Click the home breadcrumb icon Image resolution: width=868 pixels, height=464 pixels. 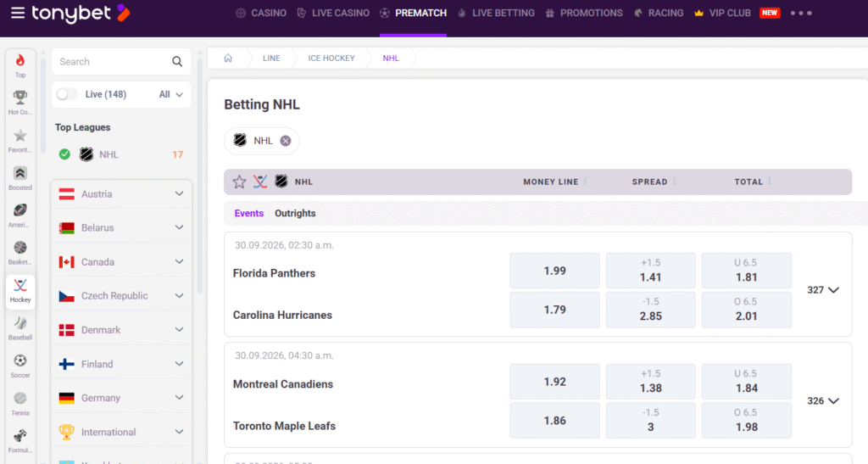click(x=228, y=59)
